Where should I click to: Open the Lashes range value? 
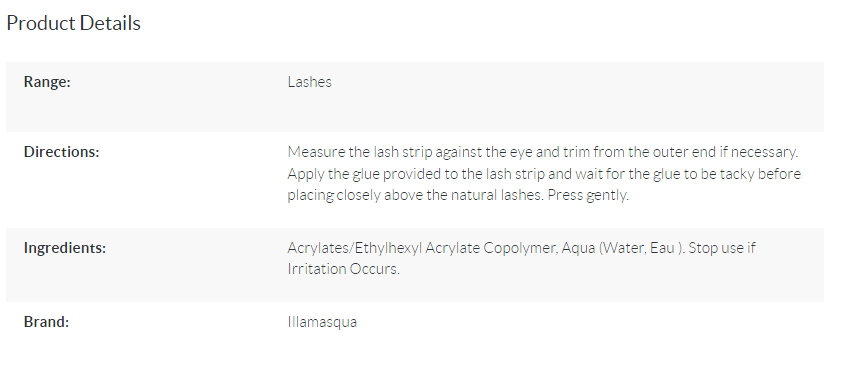point(310,82)
